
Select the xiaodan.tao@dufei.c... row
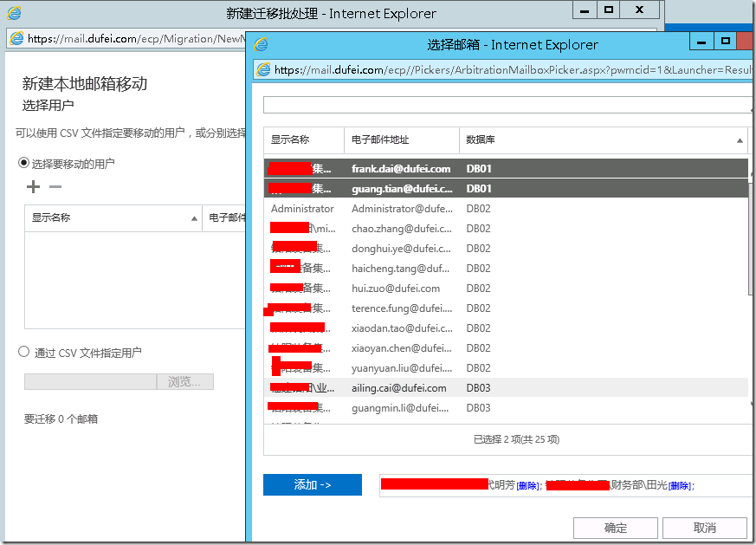[x=506, y=328]
